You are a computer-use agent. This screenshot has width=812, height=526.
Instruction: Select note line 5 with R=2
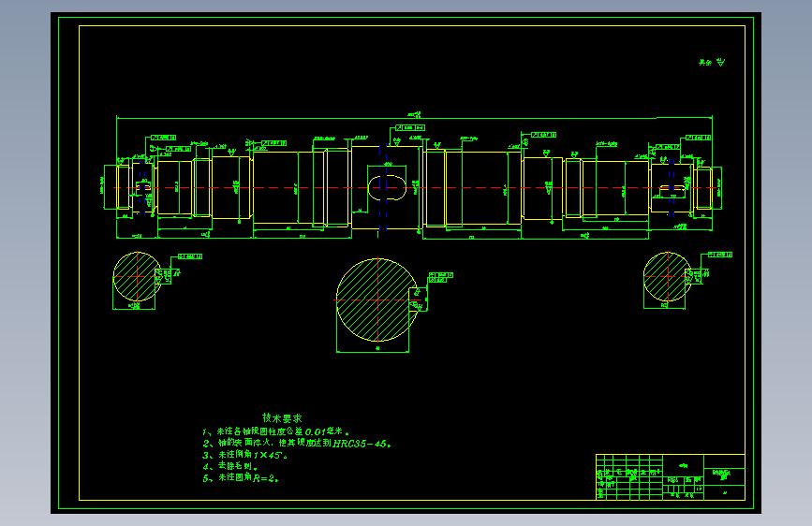coord(241,477)
